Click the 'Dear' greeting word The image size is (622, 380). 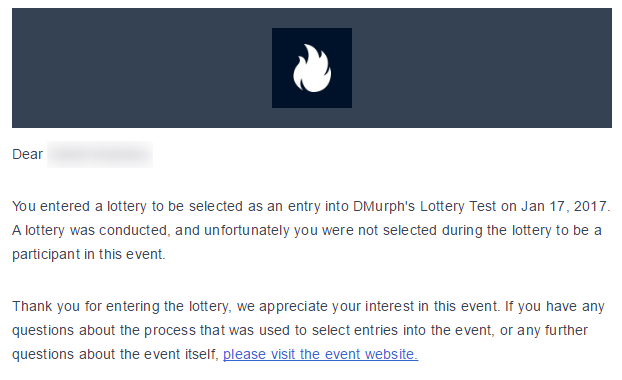(27, 154)
